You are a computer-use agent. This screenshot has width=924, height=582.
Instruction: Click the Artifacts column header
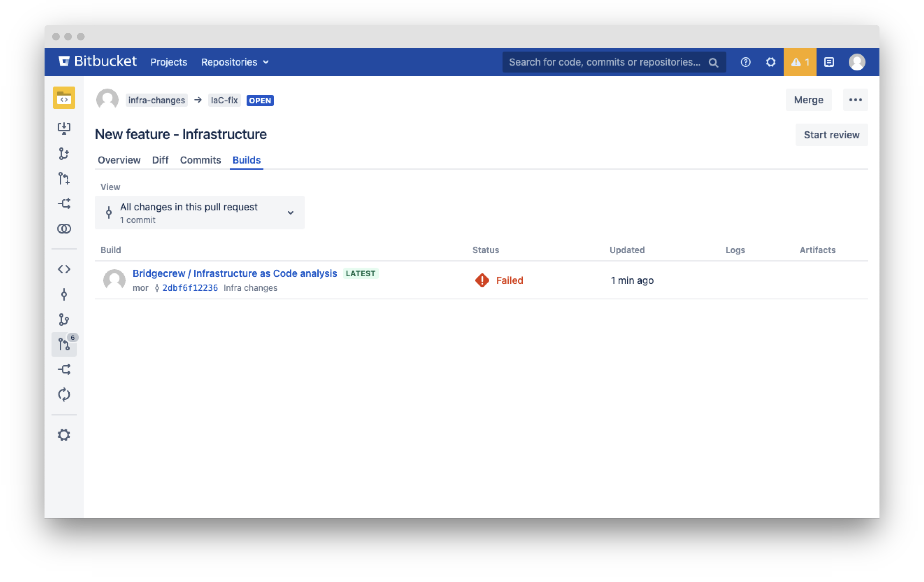coord(817,250)
